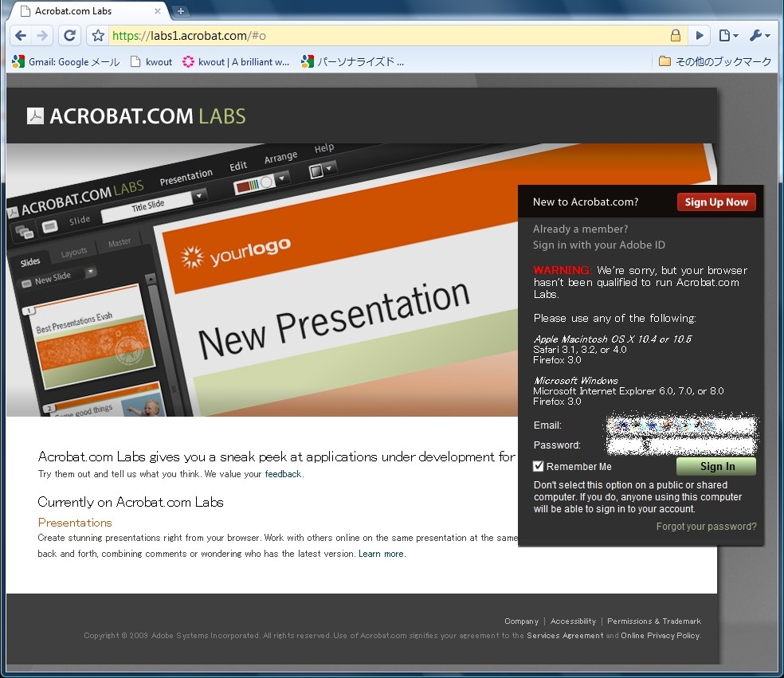Screen dimensions: 784x678
Task: Open the page control menu icon
Action: [x=728, y=36]
